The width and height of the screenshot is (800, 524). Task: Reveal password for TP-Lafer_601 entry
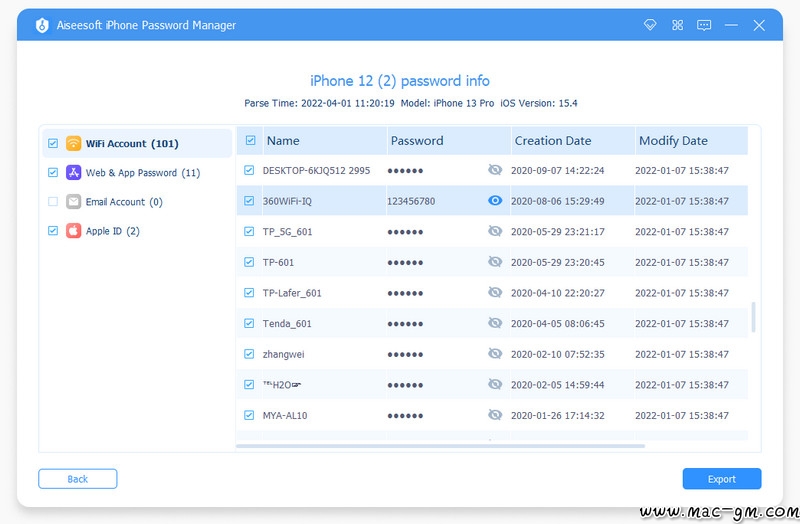coord(494,293)
